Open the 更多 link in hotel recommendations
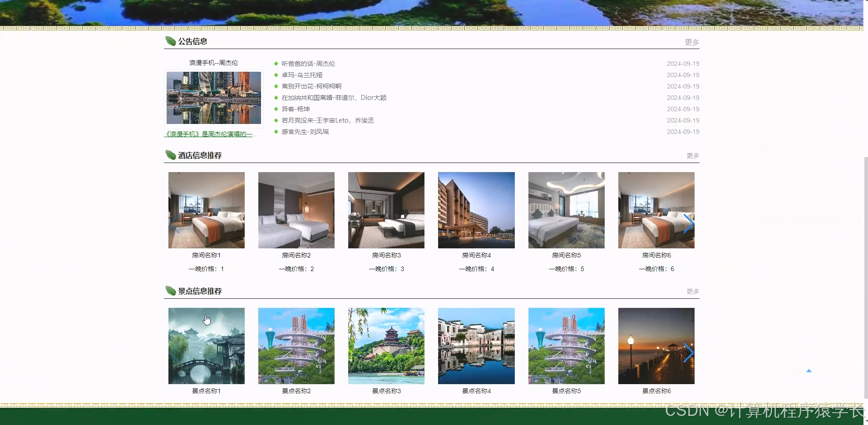This screenshot has height=425, width=868. click(692, 155)
